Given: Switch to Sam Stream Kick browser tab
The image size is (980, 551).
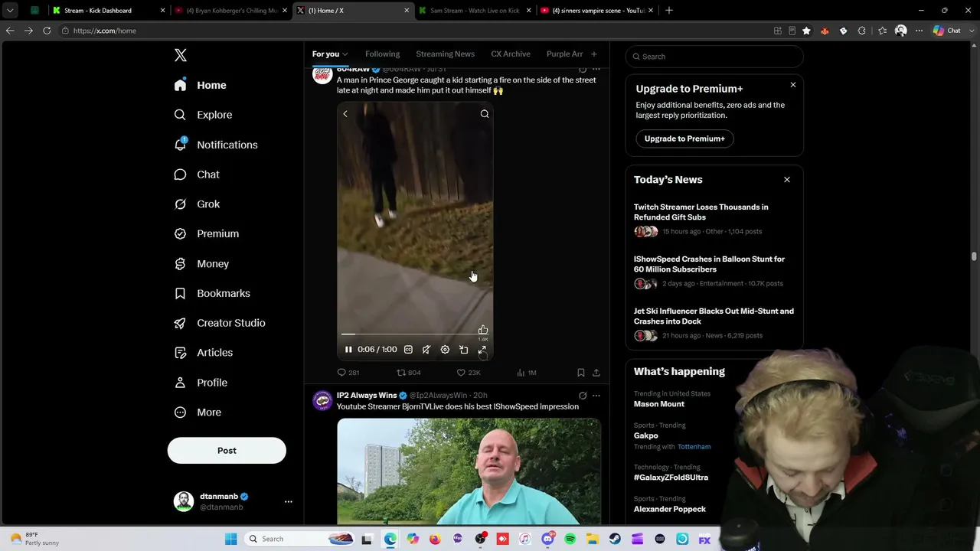Looking at the screenshot, I should [x=474, y=11].
